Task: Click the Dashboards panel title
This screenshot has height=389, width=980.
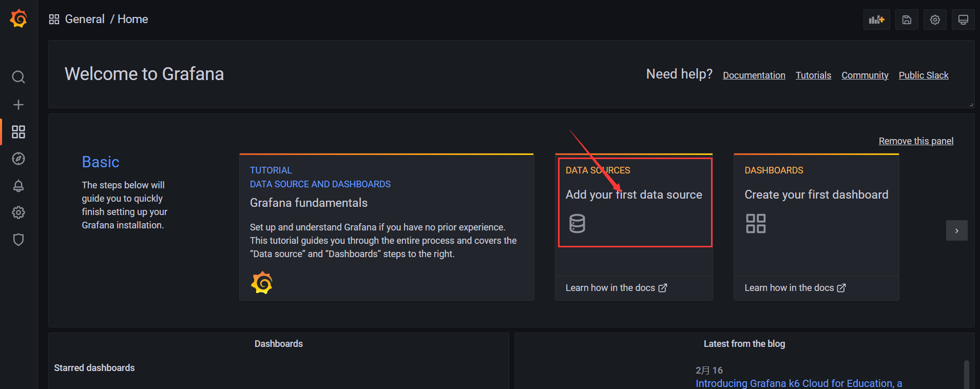Action: pos(279,344)
